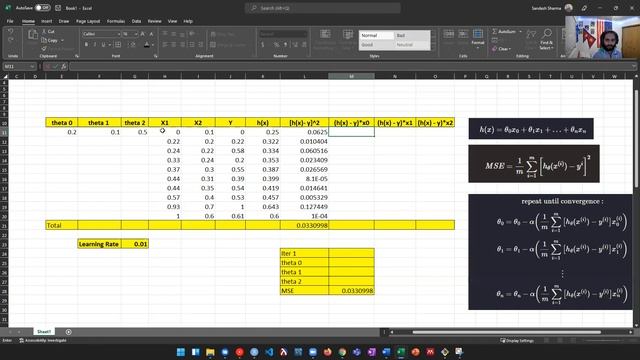Click the Name Box showing M11
This screenshot has width=640, height=360.
pos(20,66)
